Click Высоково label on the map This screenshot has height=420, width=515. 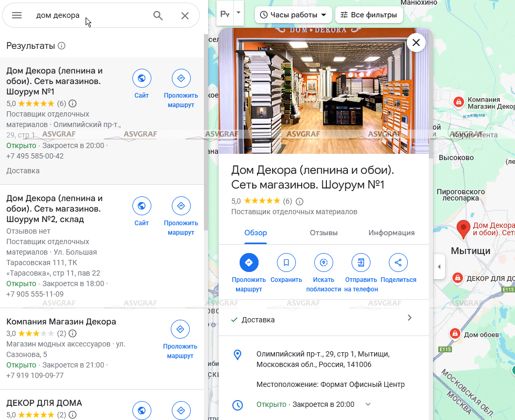coord(456,158)
